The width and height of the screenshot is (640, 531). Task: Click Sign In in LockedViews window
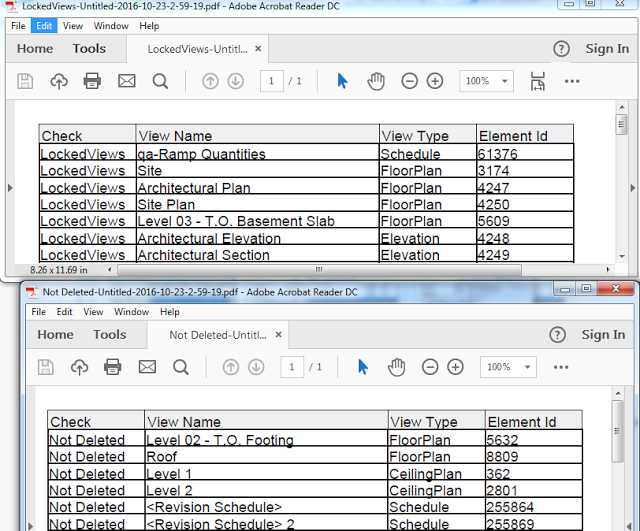click(x=607, y=49)
